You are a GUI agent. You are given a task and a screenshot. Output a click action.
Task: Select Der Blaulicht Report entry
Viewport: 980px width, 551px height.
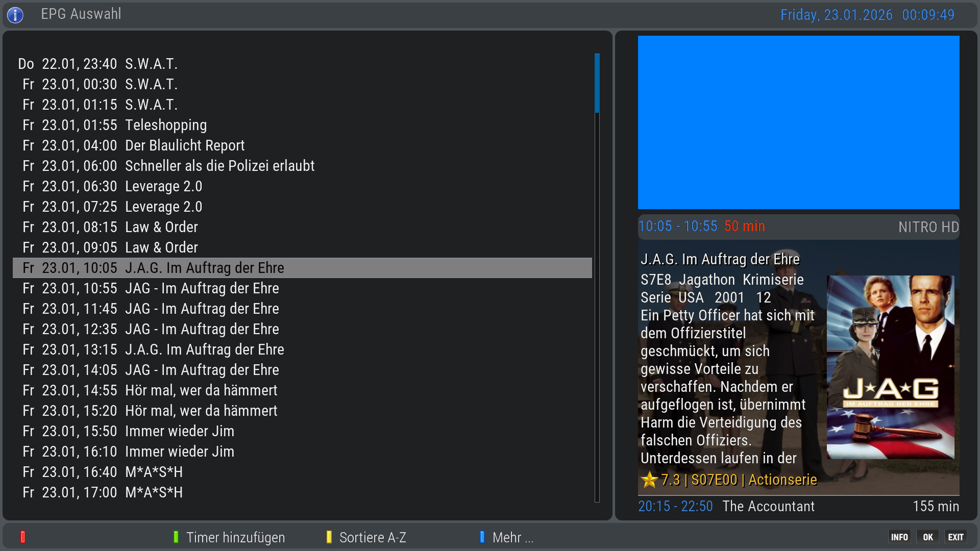[184, 145]
